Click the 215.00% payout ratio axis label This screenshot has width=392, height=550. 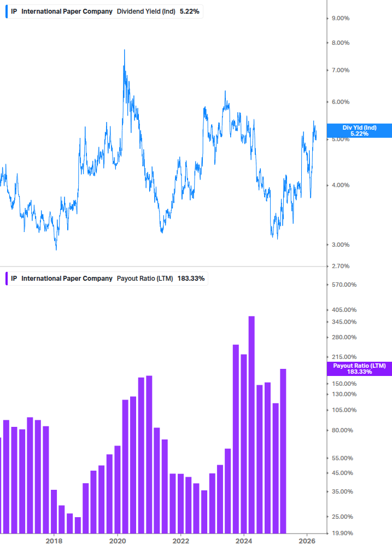tap(344, 357)
